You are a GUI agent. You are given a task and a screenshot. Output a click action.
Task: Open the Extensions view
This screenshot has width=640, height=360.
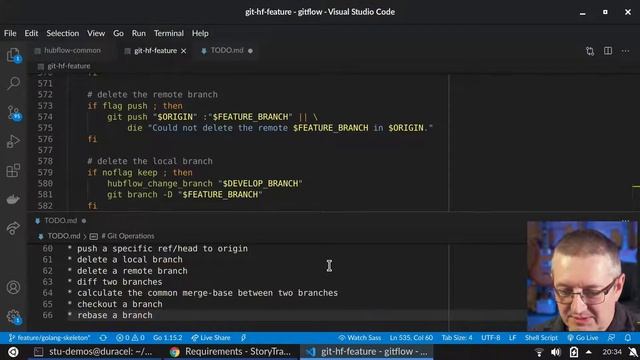click(13, 170)
